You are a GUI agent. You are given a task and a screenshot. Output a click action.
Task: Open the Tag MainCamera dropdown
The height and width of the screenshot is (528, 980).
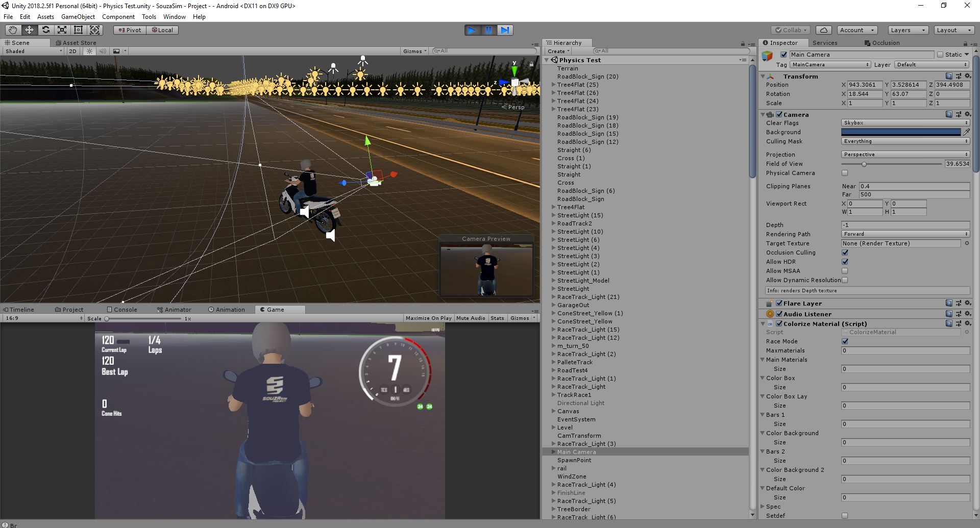[830, 65]
